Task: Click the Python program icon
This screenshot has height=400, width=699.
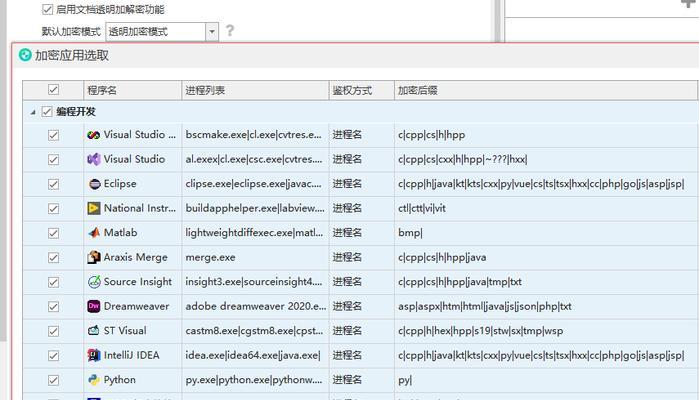Action: click(x=94, y=380)
